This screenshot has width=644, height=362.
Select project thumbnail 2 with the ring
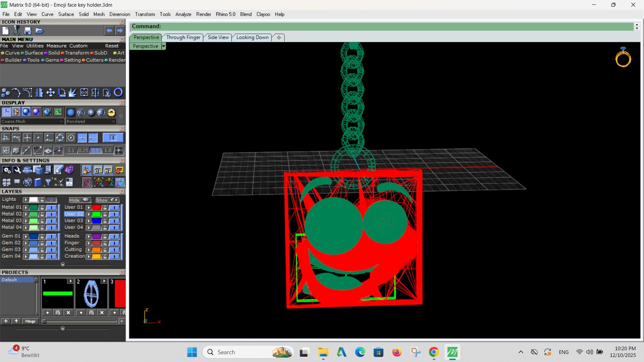pyautogui.click(x=91, y=294)
